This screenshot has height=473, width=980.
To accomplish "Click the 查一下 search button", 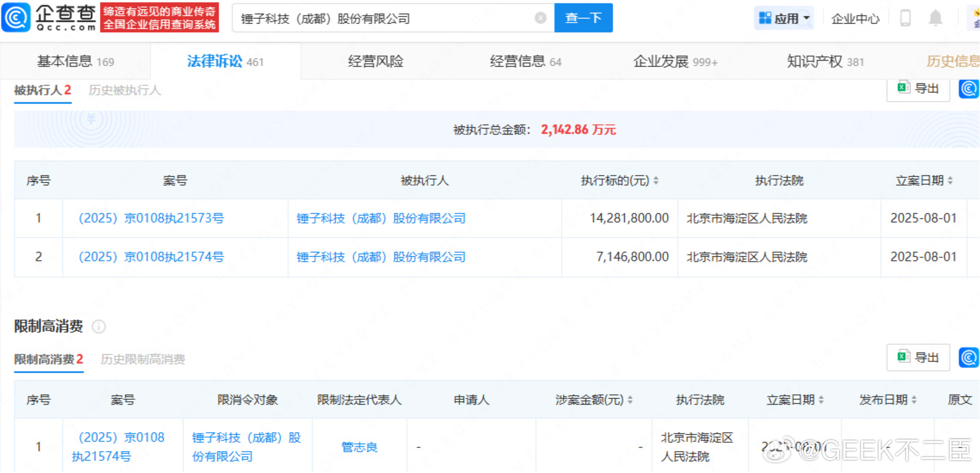I will pyautogui.click(x=583, y=18).
